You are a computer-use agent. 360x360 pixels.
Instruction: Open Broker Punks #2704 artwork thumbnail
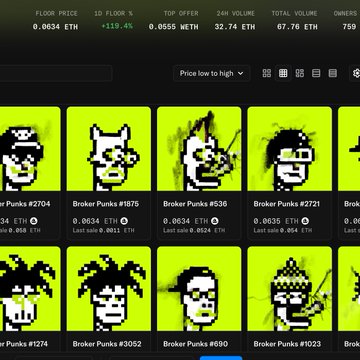point(30,149)
